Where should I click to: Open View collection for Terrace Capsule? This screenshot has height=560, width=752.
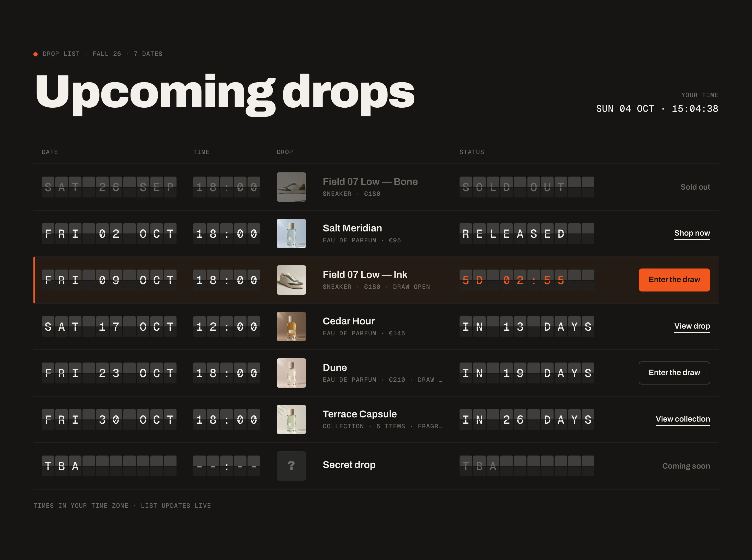(x=683, y=419)
